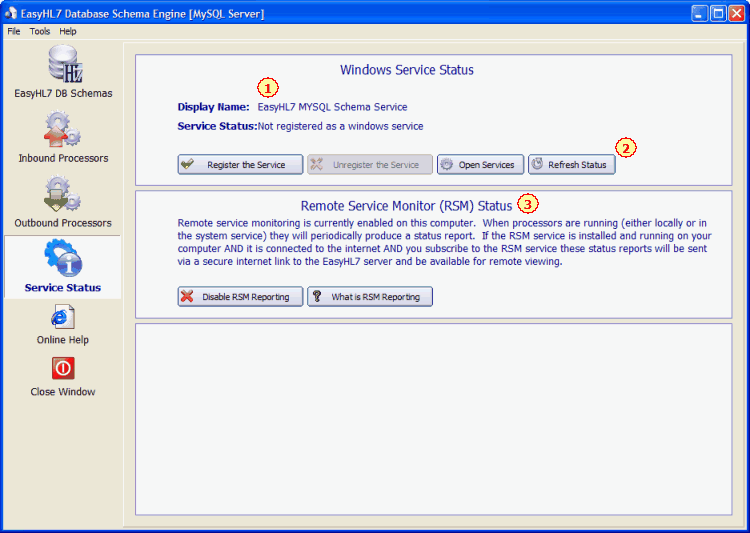Click the red X icon on Disable RSM Reporting
The image size is (750, 533).
tap(188, 297)
